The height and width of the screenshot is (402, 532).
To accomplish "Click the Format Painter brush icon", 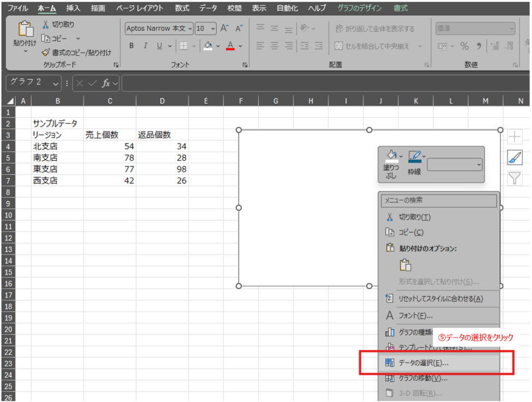I will tap(46, 52).
